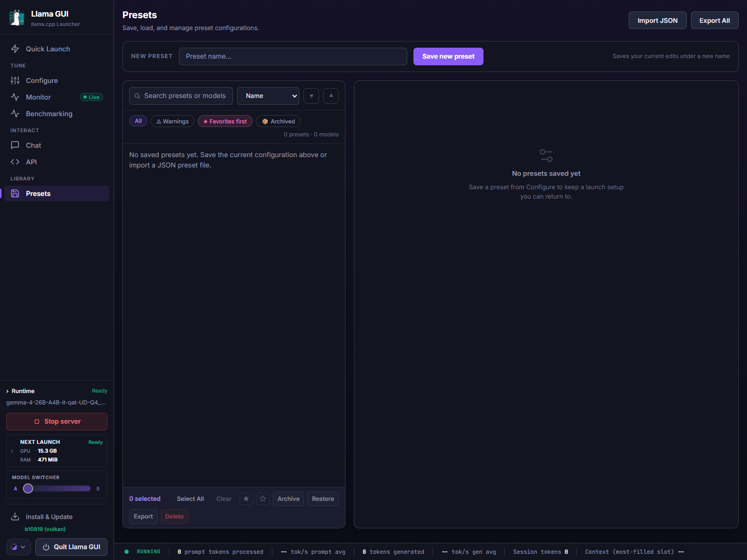The width and height of the screenshot is (747, 560).
Task: Toggle the All filter chip
Action: coord(138,121)
